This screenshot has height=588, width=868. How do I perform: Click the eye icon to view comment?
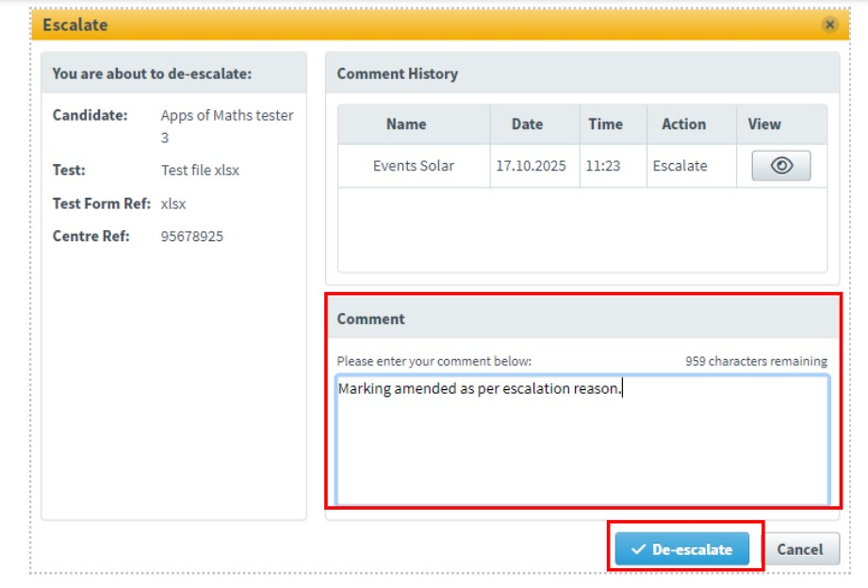780,166
